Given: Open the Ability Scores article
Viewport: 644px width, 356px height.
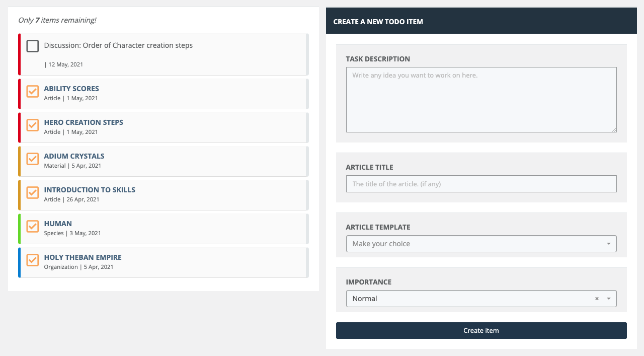Looking at the screenshot, I should pos(71,89).
